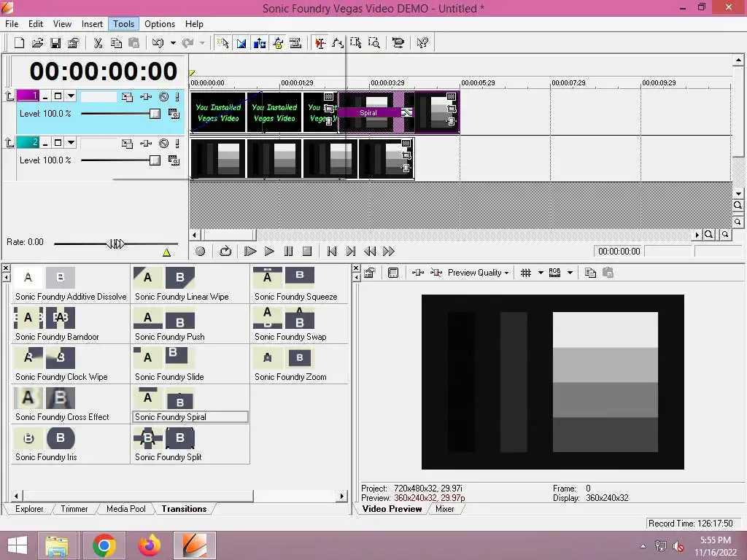Screen dimensions: 747x560
Task: Toggle Loop Playback button
Action: coord(225,252)
